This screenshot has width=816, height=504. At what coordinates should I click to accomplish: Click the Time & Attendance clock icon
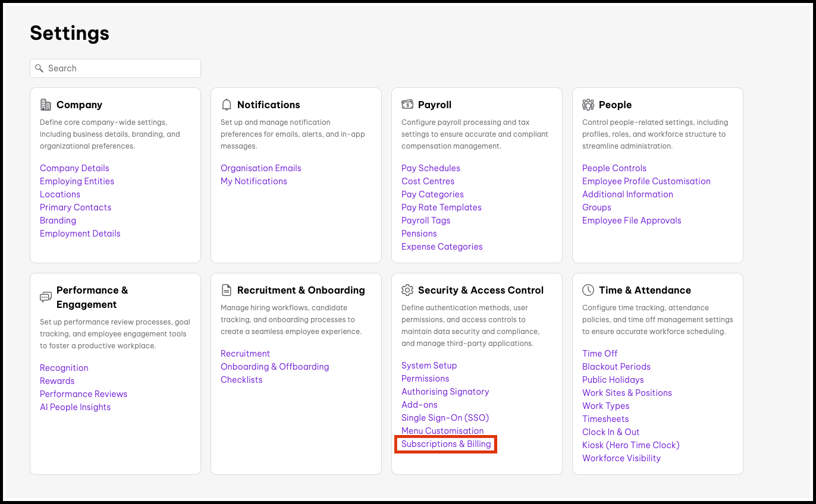pos(588,290)
